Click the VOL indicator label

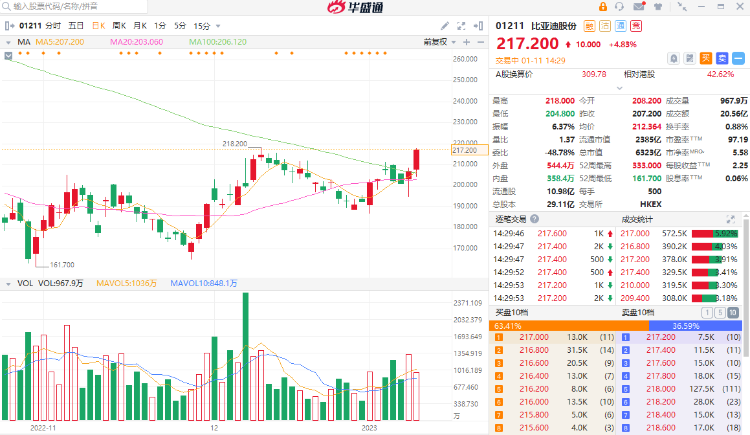pyautogui.click(x=25, y=283)
